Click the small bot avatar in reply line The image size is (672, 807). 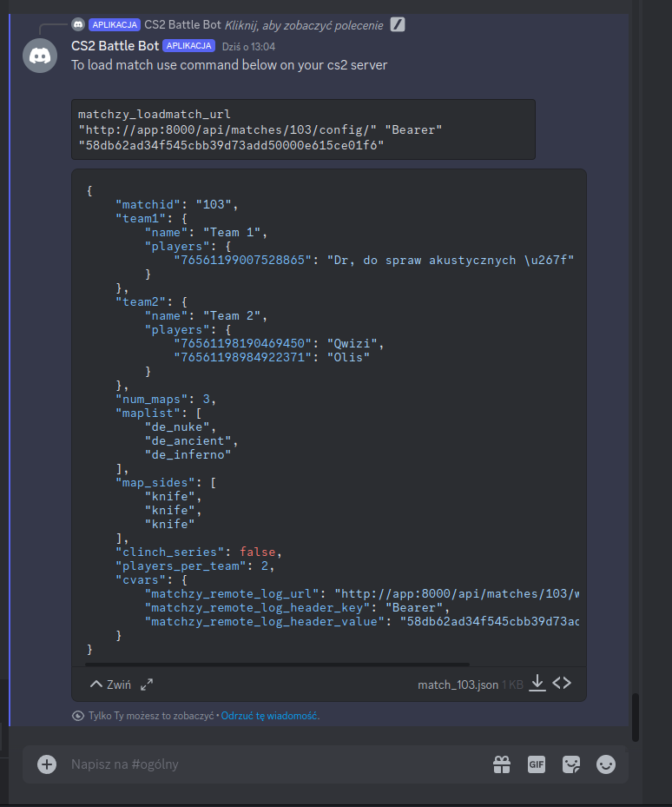click(x=78, y=24)
